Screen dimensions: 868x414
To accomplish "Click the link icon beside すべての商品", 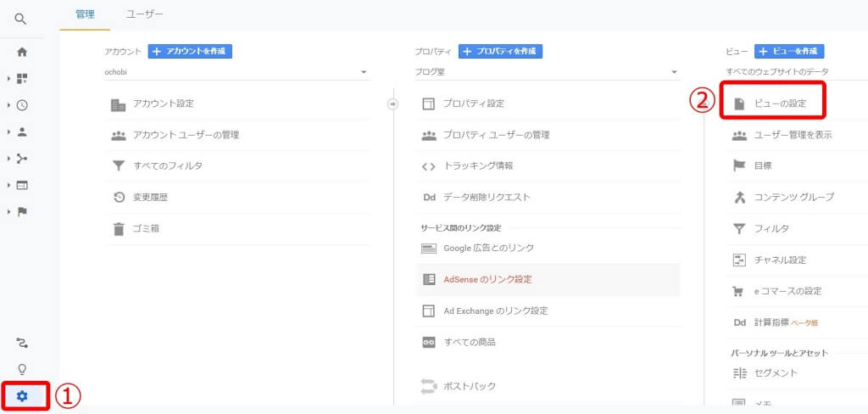I will [x=428, y=343].
